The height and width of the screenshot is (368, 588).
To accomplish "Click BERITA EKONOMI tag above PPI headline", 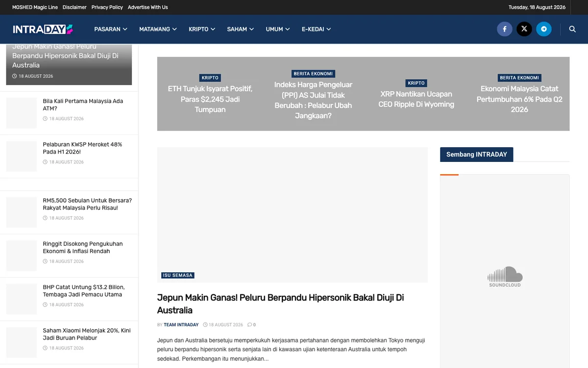I will 313,74.
